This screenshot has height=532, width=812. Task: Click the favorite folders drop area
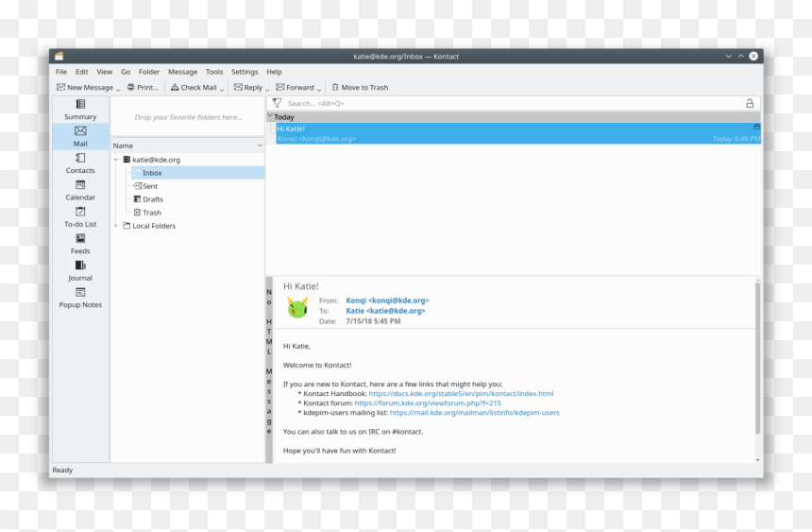coord(188,117)
